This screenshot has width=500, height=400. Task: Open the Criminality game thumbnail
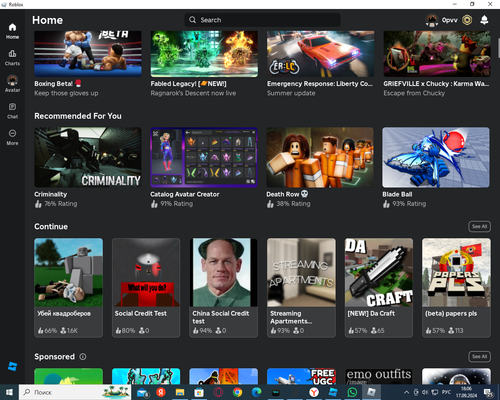pos(88,157)
